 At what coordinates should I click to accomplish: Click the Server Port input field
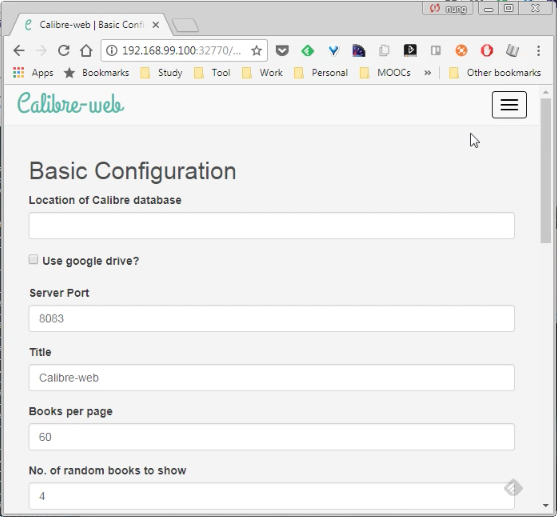tap(271, 318)
